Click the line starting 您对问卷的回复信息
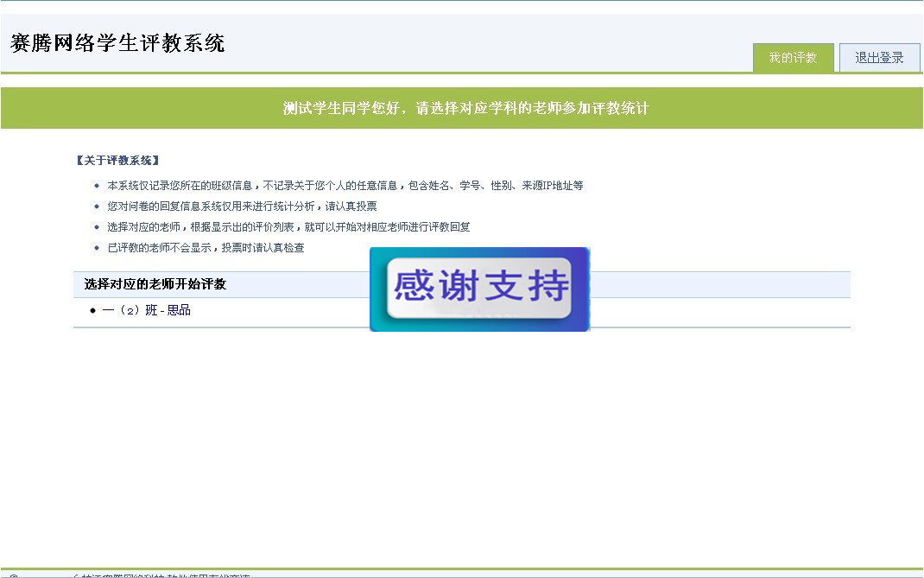This screenshot has width=924, height=578. [242, 206]
